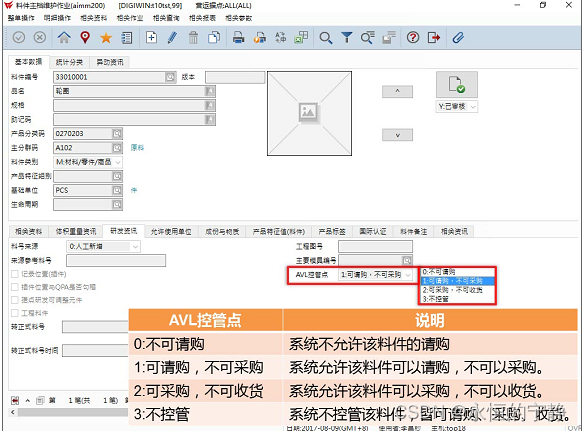Go to the home page icon
This screenshot has width=582, height=431.
(64, 37)
